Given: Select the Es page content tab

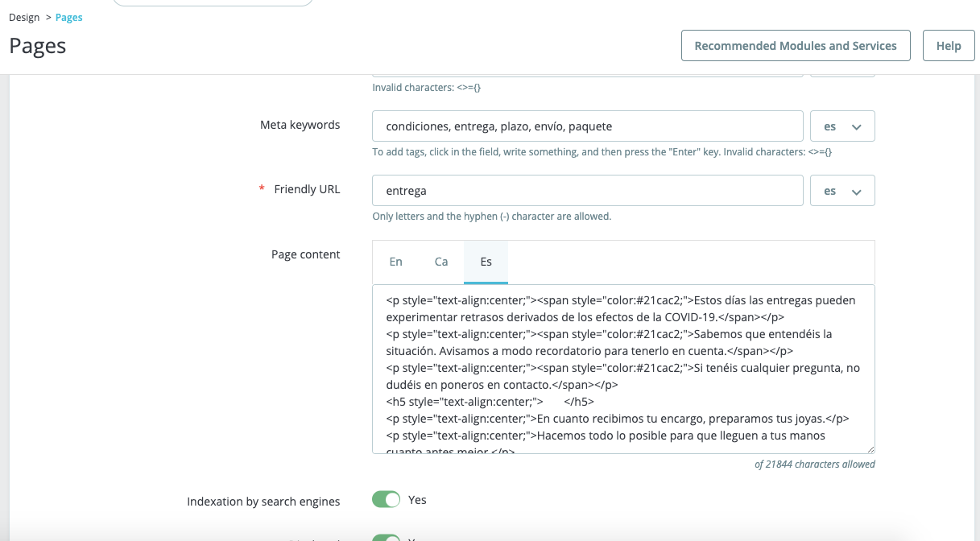Looking at the screenshot, I should point(486,262).
